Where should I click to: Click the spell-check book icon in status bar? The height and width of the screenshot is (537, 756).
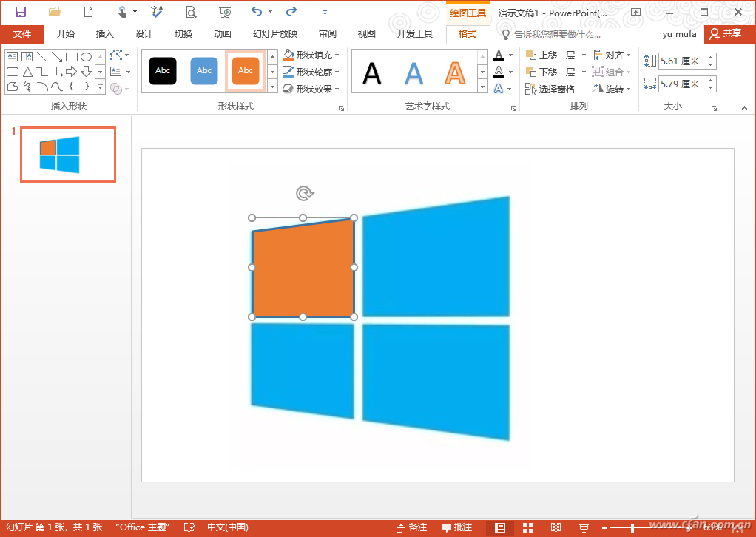(x=189, y=527)
